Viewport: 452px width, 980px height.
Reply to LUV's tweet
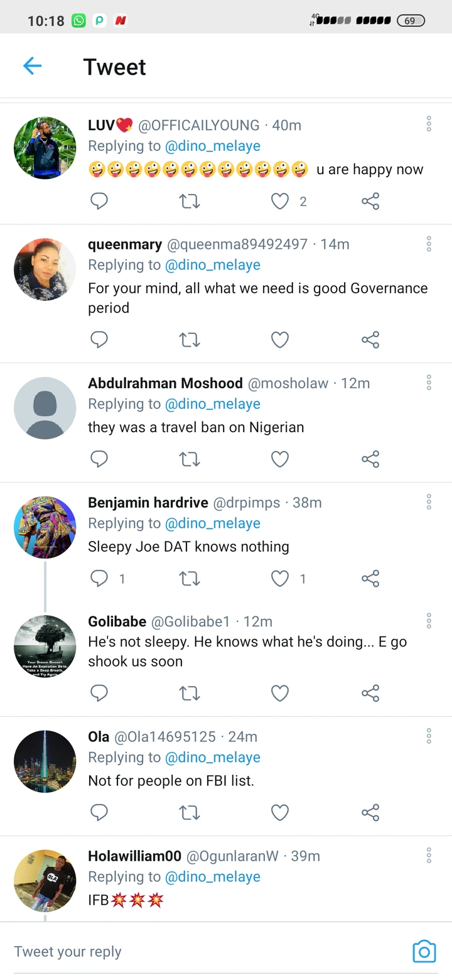point(99,201)
